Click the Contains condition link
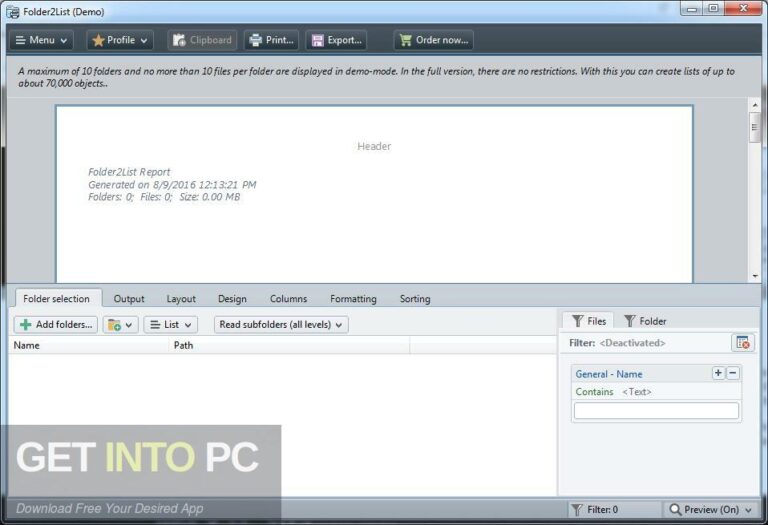This screenshot has width=768, height=525. [x=594, y=392]
